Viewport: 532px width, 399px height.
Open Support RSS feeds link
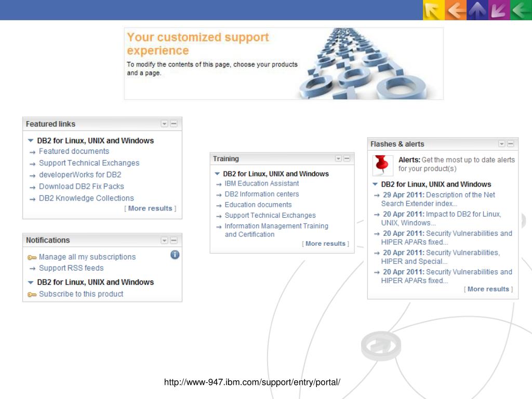71,268
